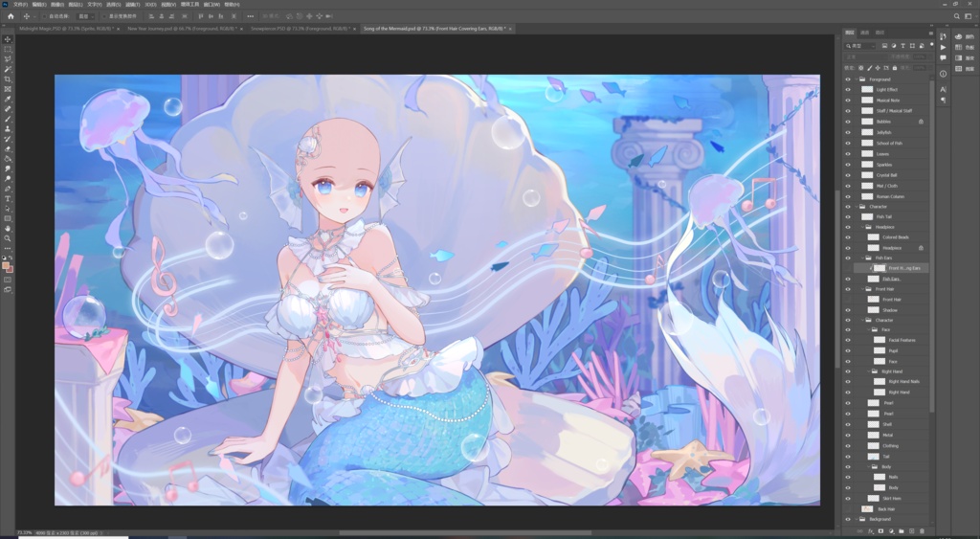Viewport: 980px width, 539px height.
Task: Open the Paragraph panel icon
Action: pyautogui.click(x=943, y=100)
